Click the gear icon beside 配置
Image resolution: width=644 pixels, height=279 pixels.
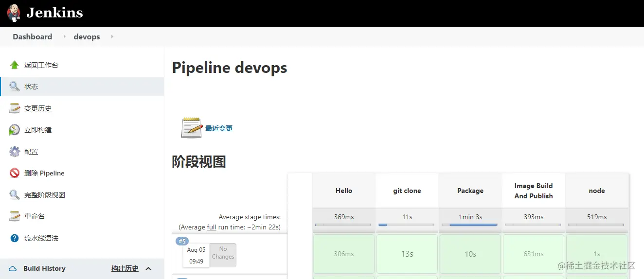tap(15, 152)
